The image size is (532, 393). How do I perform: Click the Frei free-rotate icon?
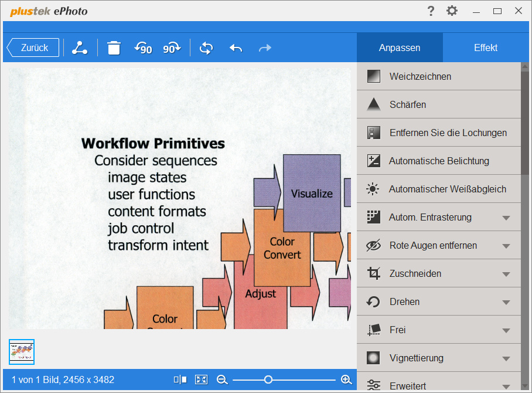pos(374,330)
